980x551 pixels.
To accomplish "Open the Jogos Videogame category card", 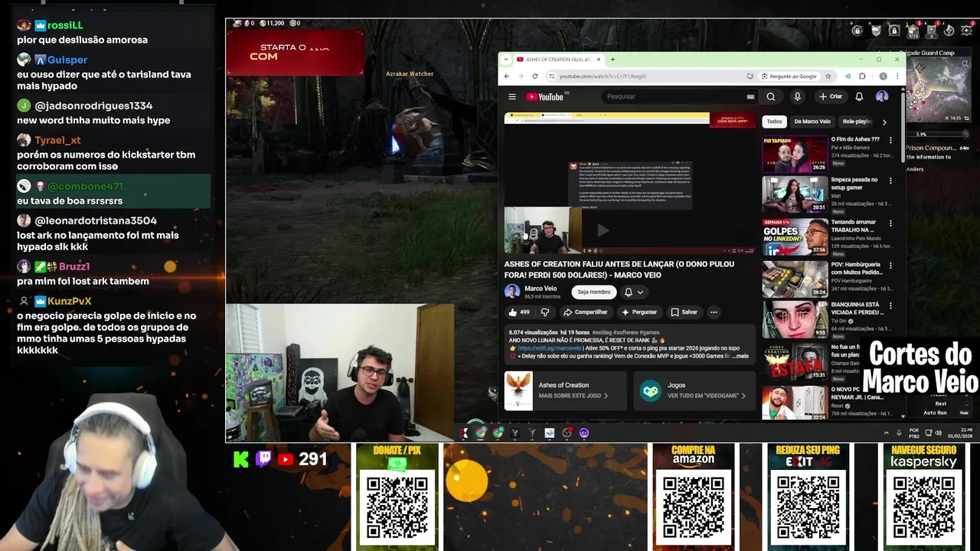I will point(694,390).
